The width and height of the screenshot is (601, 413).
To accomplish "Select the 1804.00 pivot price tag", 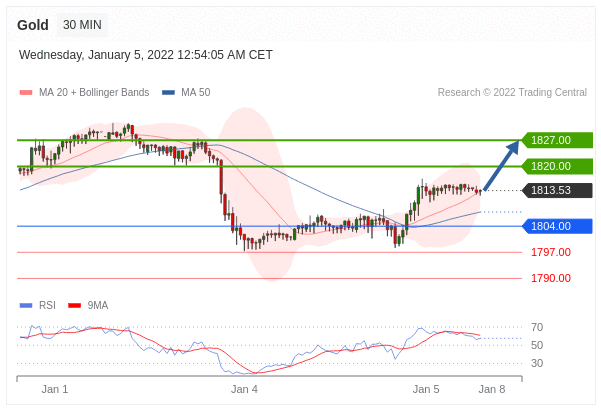I will [x=557, y=226].
